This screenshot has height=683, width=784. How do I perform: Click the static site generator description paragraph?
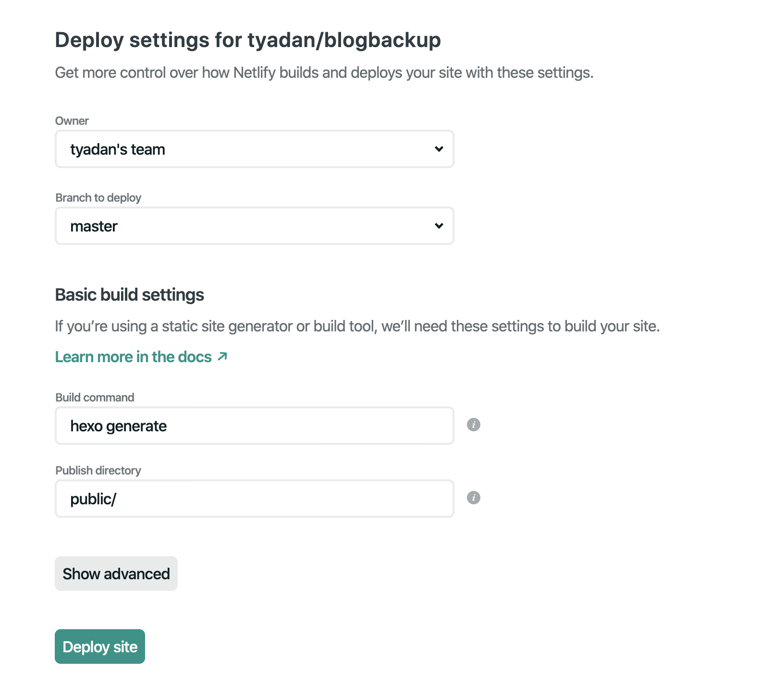point(357,326)
